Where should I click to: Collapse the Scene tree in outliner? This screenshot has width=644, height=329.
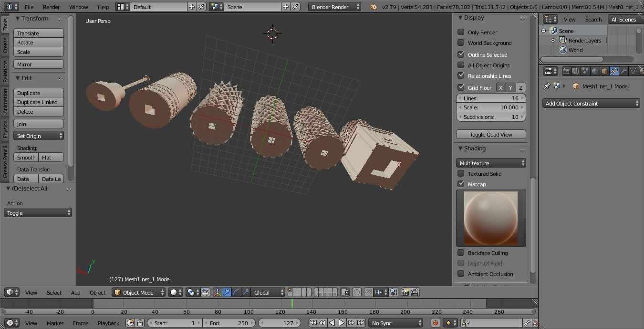tap(543, 31)
